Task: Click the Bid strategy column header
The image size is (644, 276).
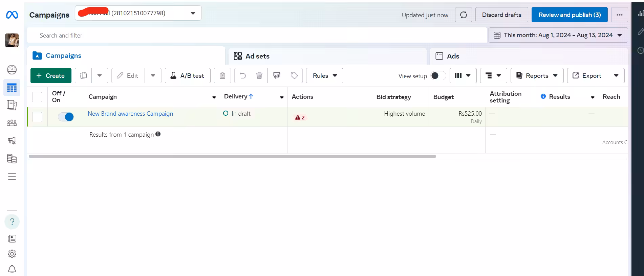Action: [393, 97]
